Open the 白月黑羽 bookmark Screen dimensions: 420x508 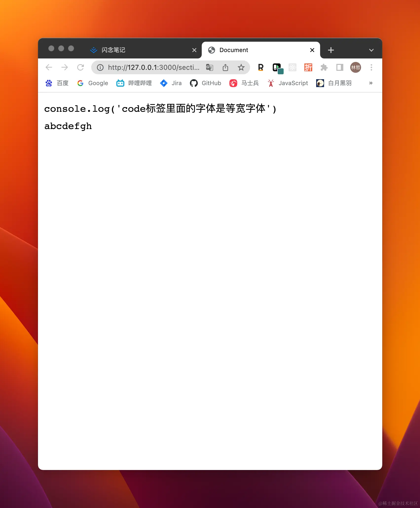point(334,83)
